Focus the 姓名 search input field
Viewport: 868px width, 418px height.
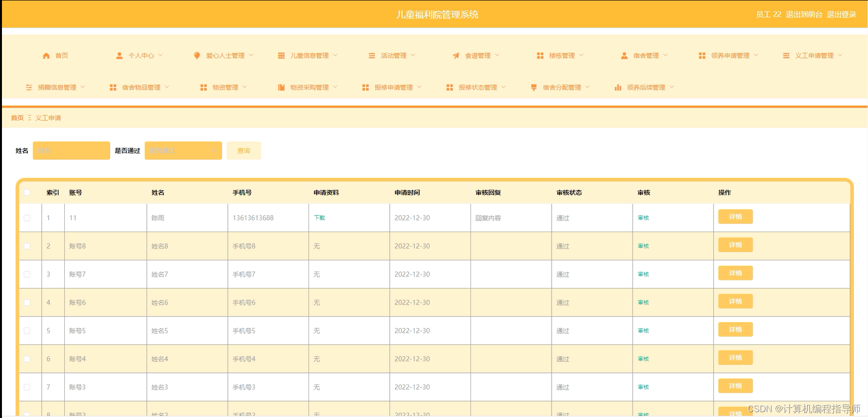(x=72, y=151)
